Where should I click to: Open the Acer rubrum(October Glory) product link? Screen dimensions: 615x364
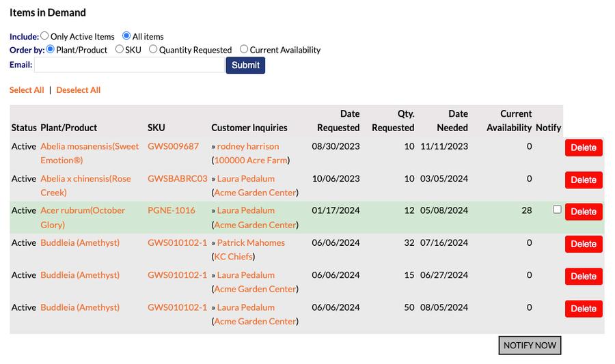pyautogui.click(x=82, y=211)
